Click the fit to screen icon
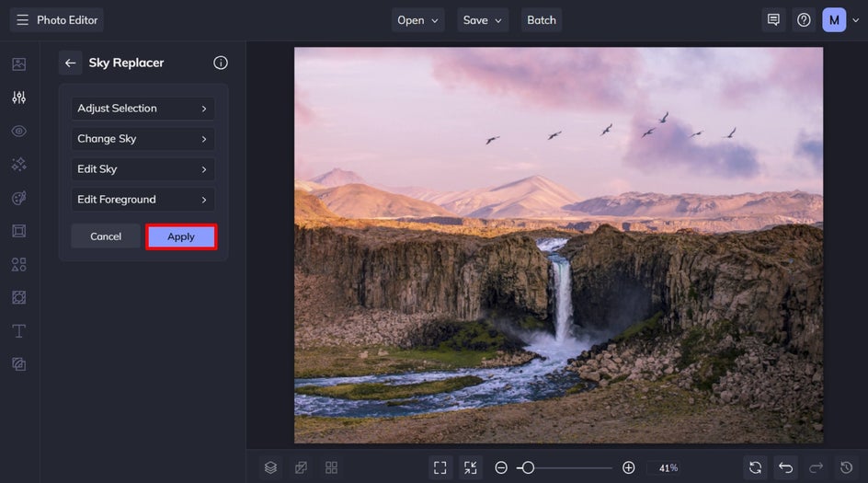The image size is (868, 483). point(440,467)
